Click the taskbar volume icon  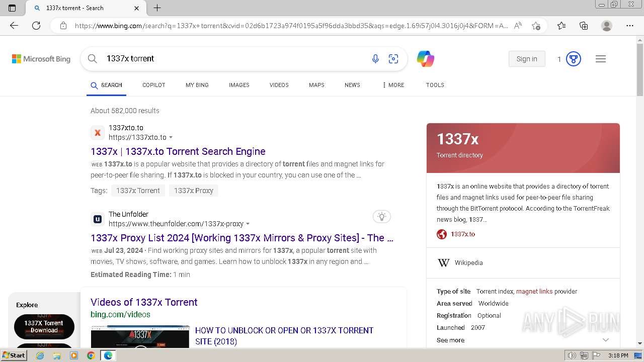[x=572, y=355]
